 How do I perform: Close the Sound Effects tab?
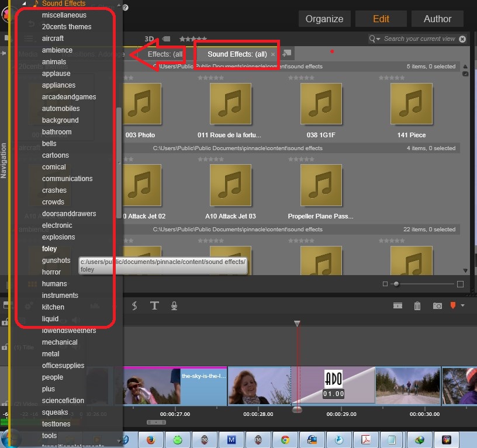[273, 54]
